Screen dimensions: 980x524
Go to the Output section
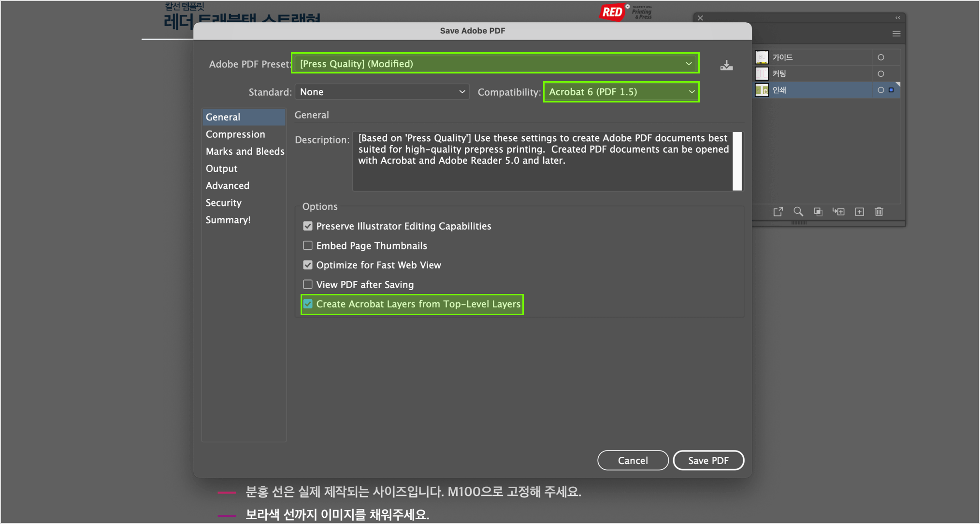(x=221, y=169)
